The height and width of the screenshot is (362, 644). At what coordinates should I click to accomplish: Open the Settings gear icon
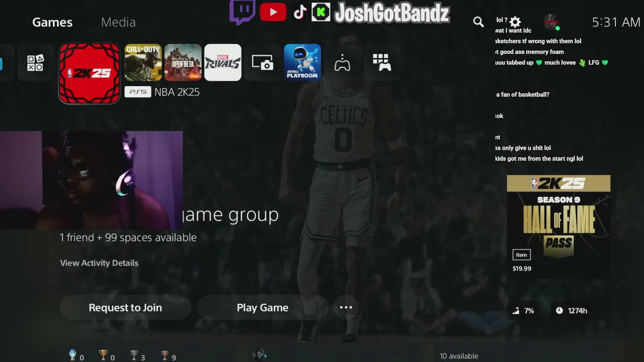pos(515,22)
